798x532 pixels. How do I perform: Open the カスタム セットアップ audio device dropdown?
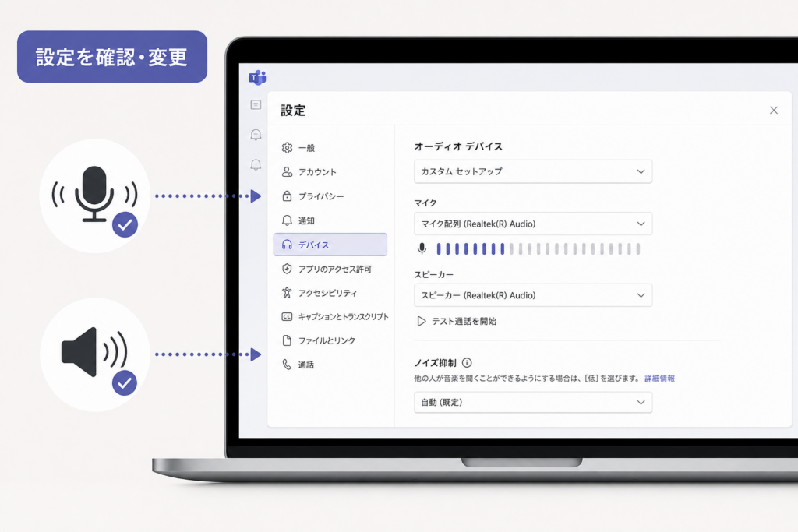(533, 171)
